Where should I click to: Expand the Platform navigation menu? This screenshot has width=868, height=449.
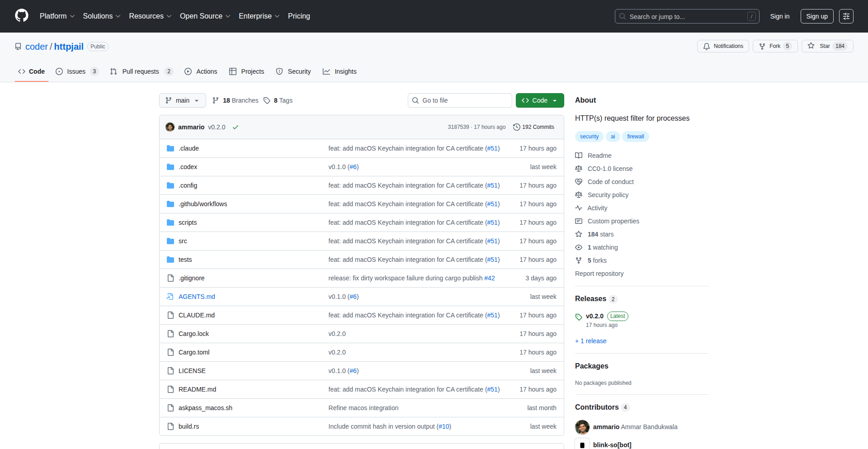57,16
